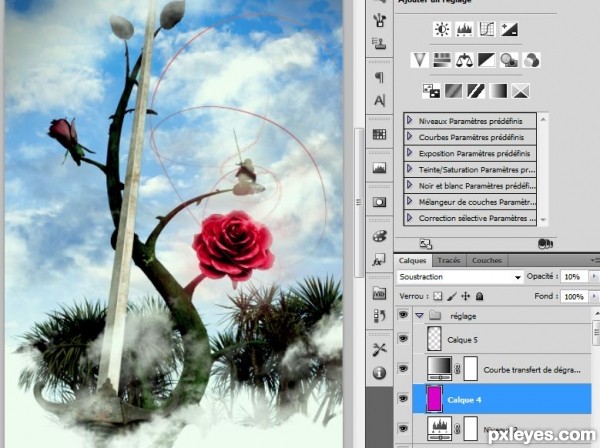The width and height of the screenshot is (600, 448).
Task: Hide the Calque 4 layer
Action: (403, 399)
